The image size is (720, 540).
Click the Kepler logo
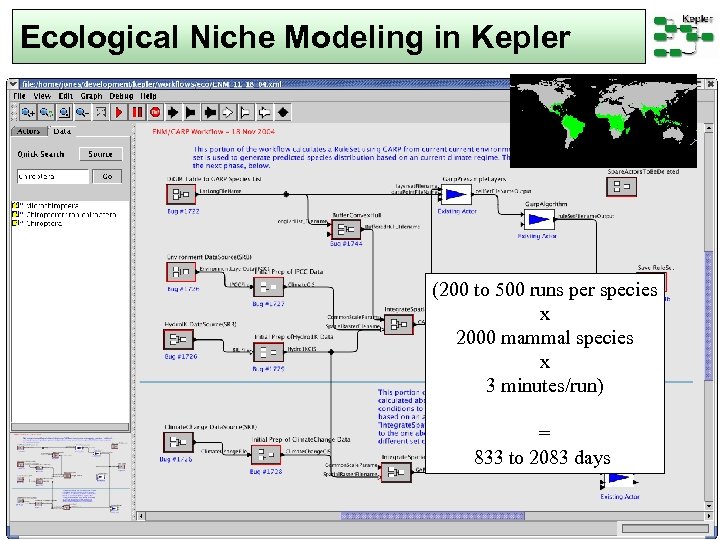[x=683, y=36]
